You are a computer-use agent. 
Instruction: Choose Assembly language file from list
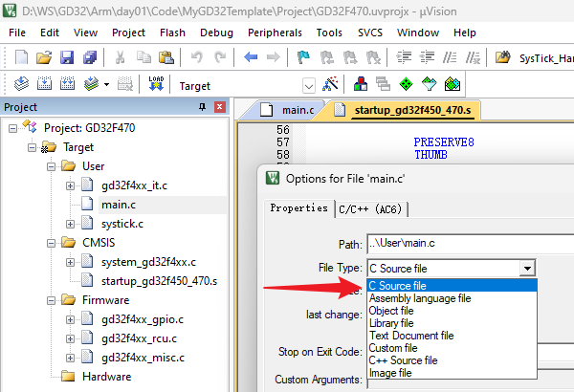pyautogui.click(x=452, y=298)
